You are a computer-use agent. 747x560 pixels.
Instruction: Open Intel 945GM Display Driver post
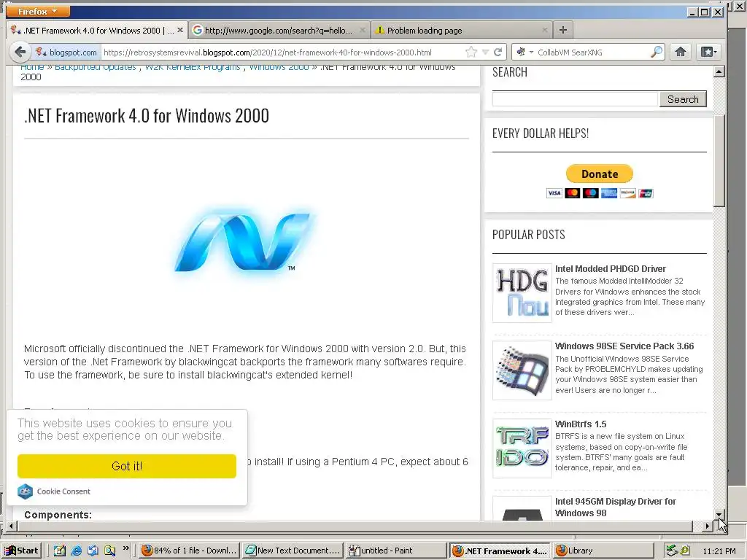615,507
